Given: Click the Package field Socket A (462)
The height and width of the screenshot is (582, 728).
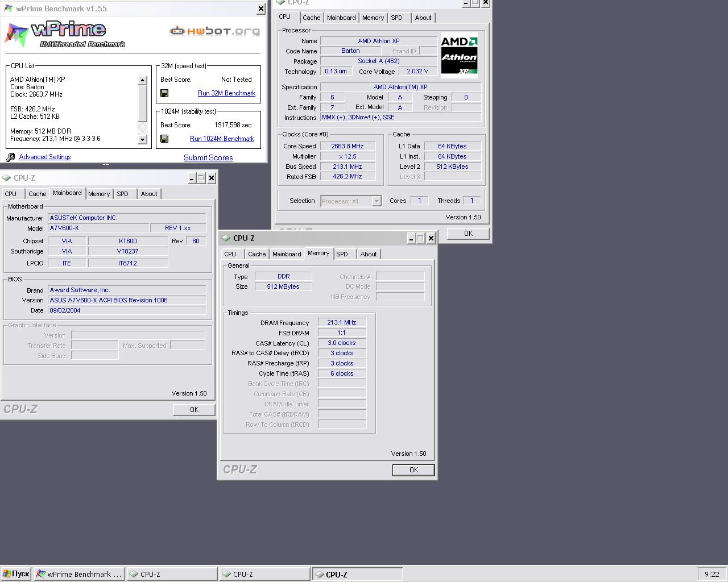Looking at the screenshot, I should (x=379, y=61).
